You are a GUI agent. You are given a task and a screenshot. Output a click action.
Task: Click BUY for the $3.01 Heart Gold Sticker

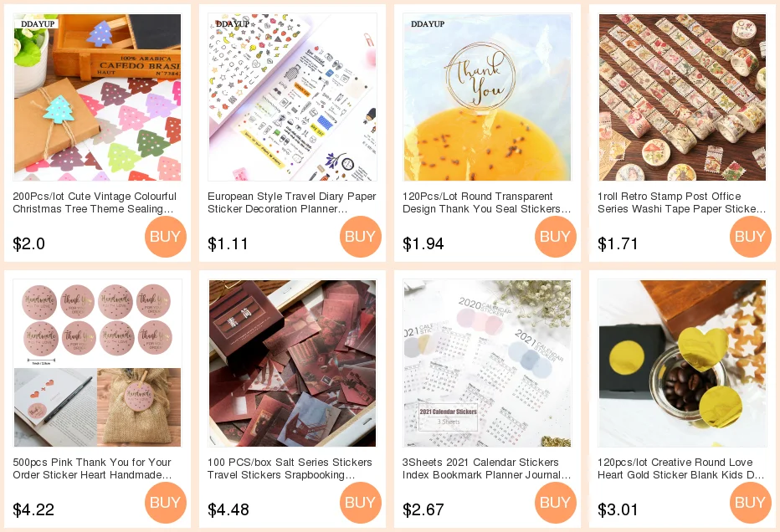(751, 503)
